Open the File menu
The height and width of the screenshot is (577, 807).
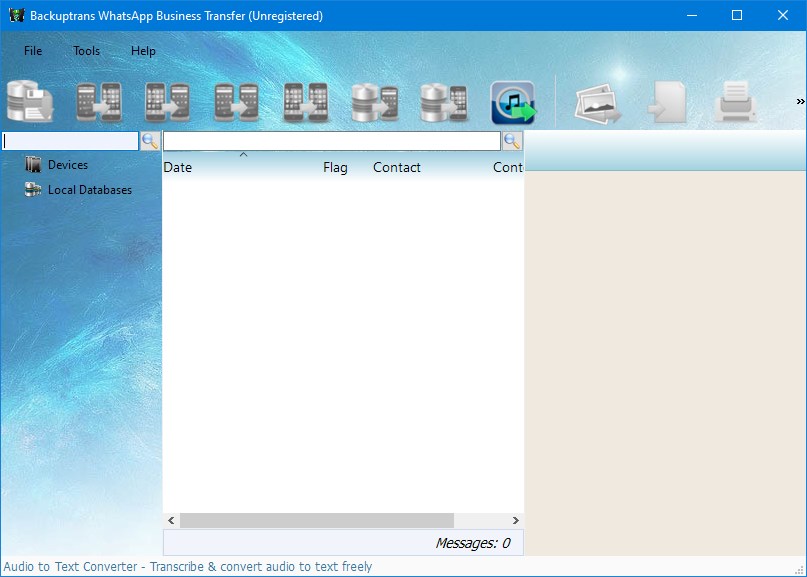[32, 50]
